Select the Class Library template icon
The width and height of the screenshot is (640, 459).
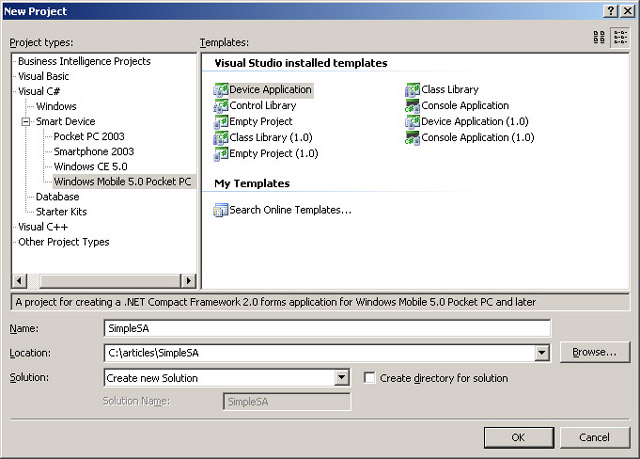coord(413,89)
